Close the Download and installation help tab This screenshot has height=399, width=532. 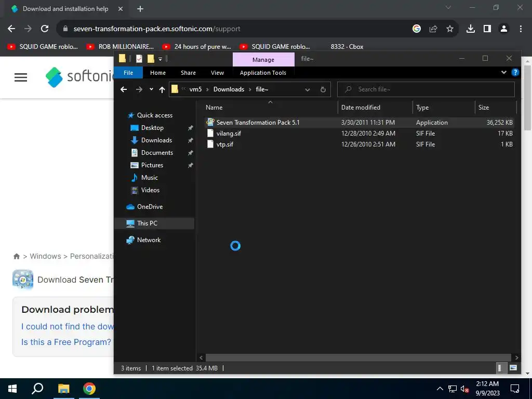[x=121, y=9]
